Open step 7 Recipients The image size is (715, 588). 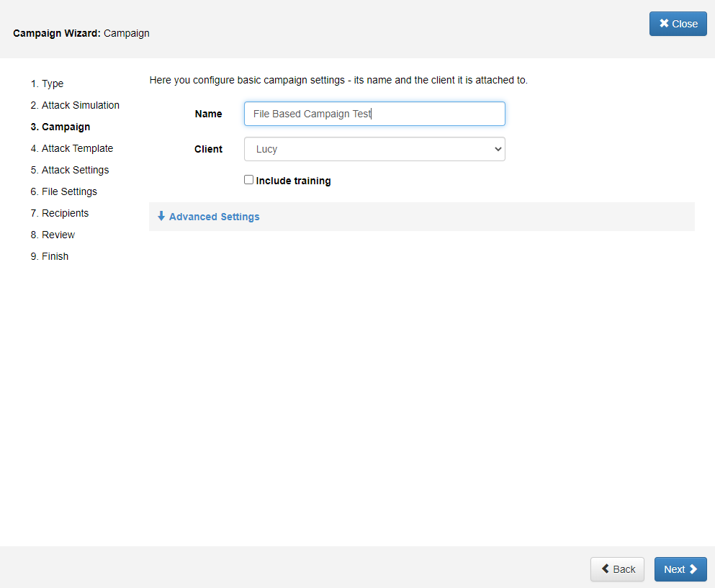pos(60,213)
